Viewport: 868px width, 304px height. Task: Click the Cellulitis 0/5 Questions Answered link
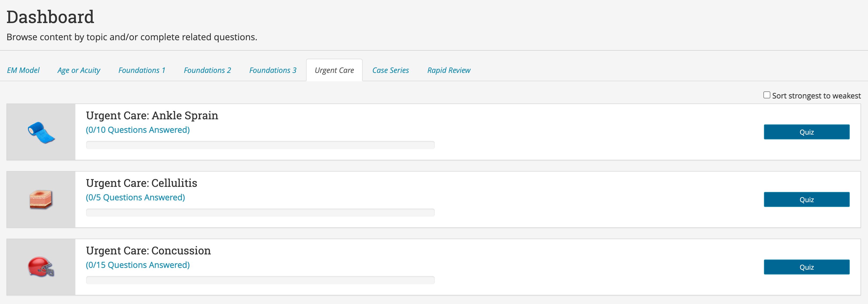click(x=135, y=197)
